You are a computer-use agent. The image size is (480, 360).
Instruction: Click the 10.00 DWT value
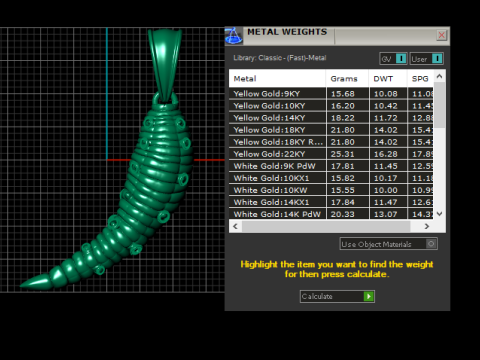point(386,190)
